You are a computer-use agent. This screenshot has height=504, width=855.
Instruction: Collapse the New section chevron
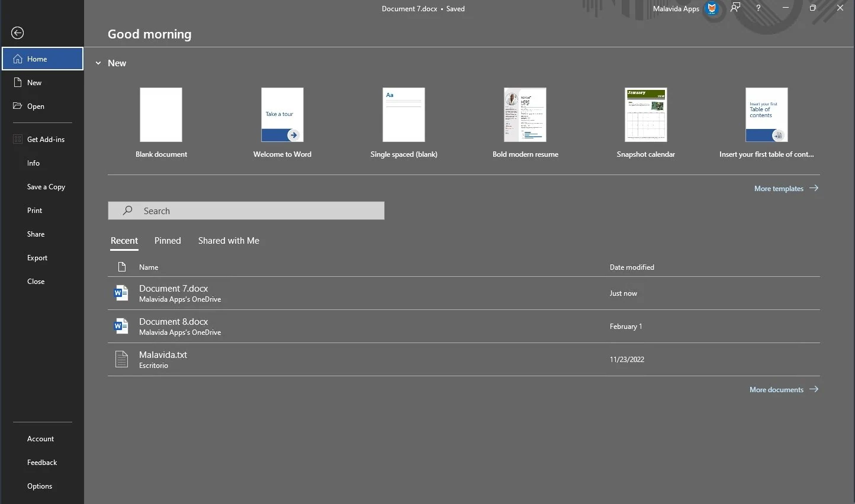coord(98,63)
